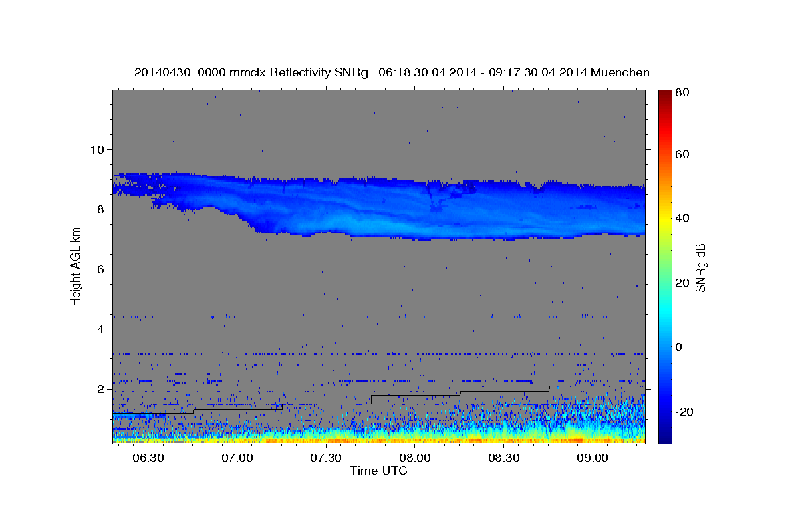798x532 pixels.
Task: Click the dark red top of the colorbar
Action: point(664,94)
